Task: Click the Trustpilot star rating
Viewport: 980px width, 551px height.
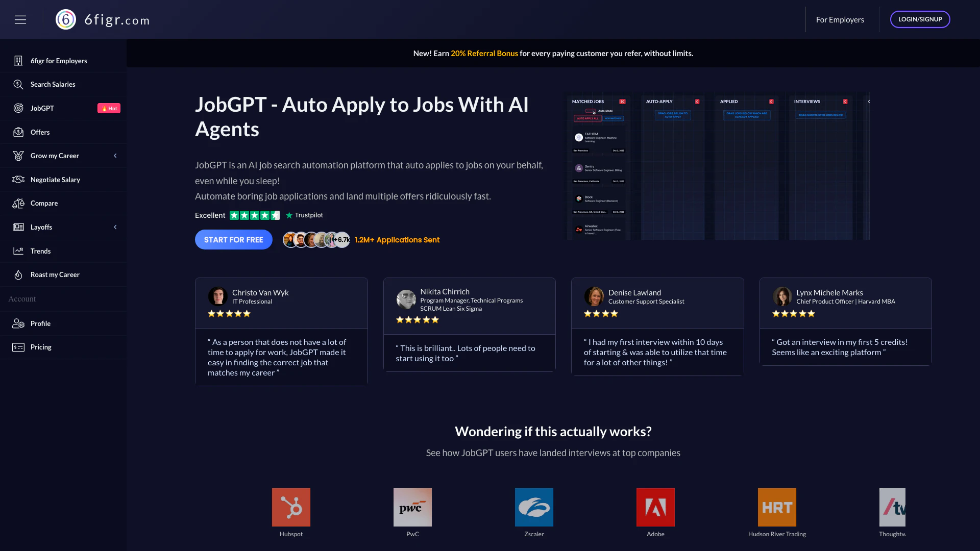Action: [254, 215]
